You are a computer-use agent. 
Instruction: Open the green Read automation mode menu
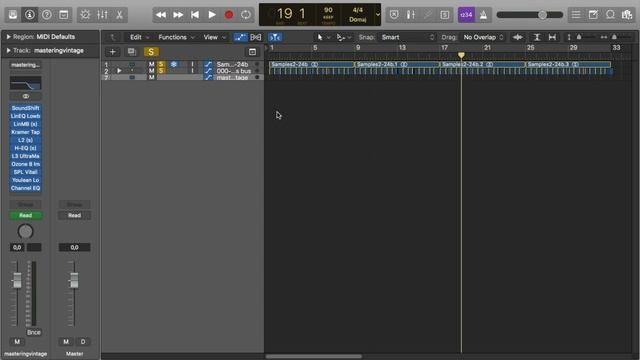tap(25, 216)
